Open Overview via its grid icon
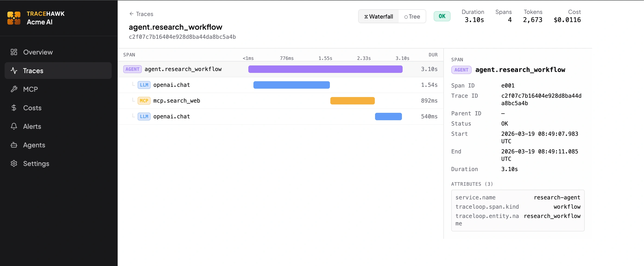The height and width of the screenshot is (266, 644). pyautogui.click(x=14, y=52)
